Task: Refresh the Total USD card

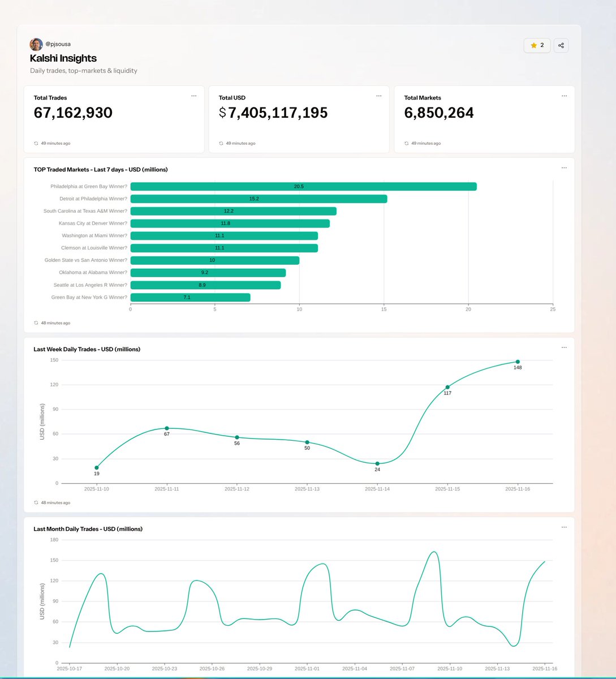Action: pos(220,143)
